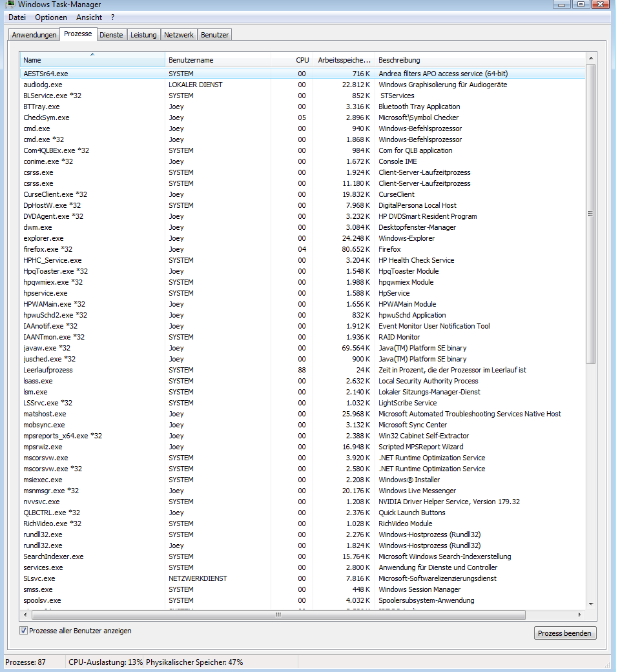620x672 pixels.
Task: Select the jusched.exe *32 process
Action: pyautogui.click(x=303, y=359)
